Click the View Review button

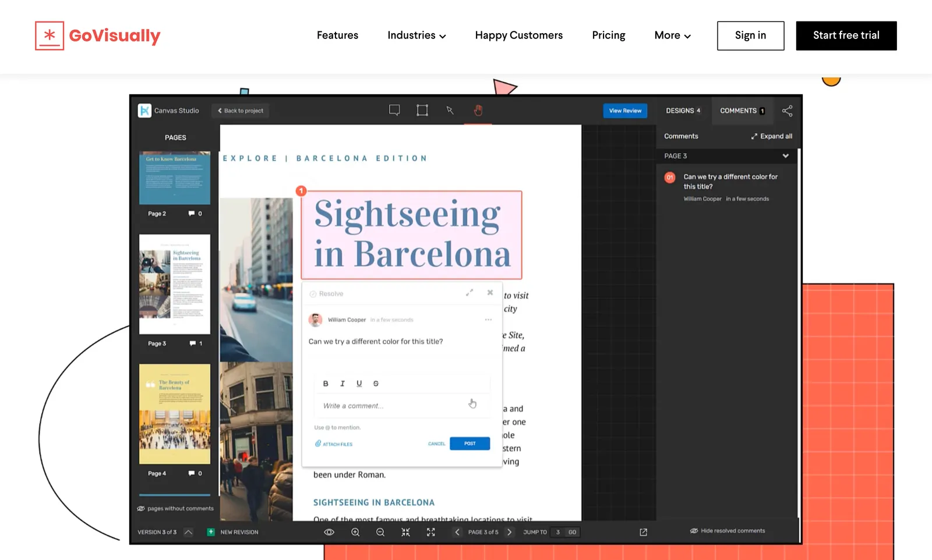(625, 111)
